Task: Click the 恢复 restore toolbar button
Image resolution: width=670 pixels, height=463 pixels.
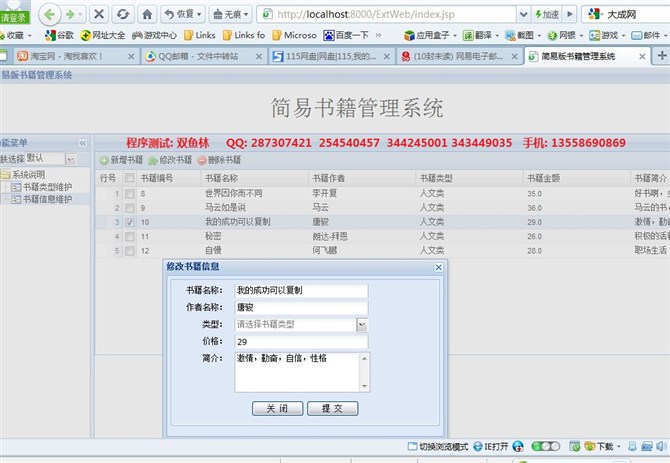Action: 182,15
